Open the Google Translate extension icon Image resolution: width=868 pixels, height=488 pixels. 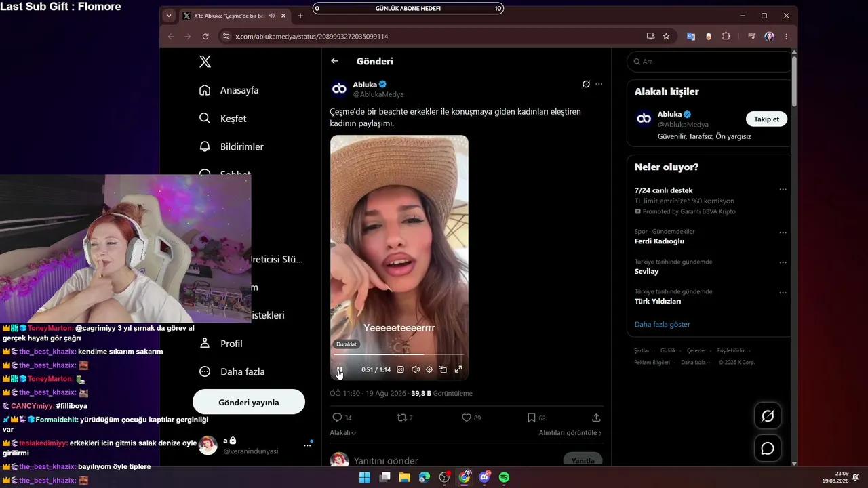691,36
